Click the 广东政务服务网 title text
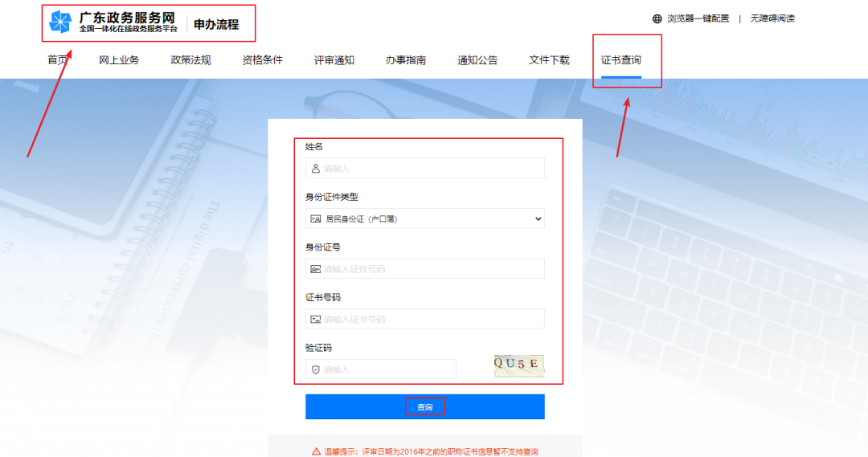Screen dimensions: 868x457 click(127, 18)
